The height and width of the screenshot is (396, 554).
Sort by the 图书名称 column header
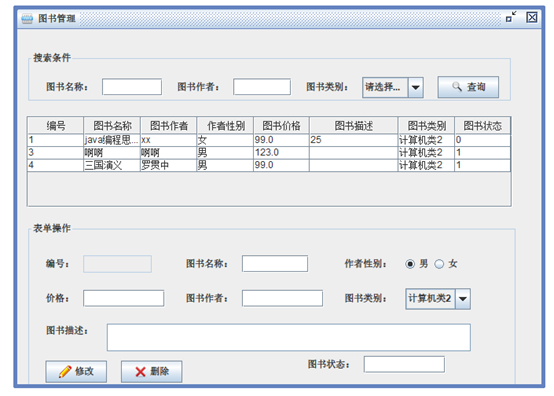point(112,125)
